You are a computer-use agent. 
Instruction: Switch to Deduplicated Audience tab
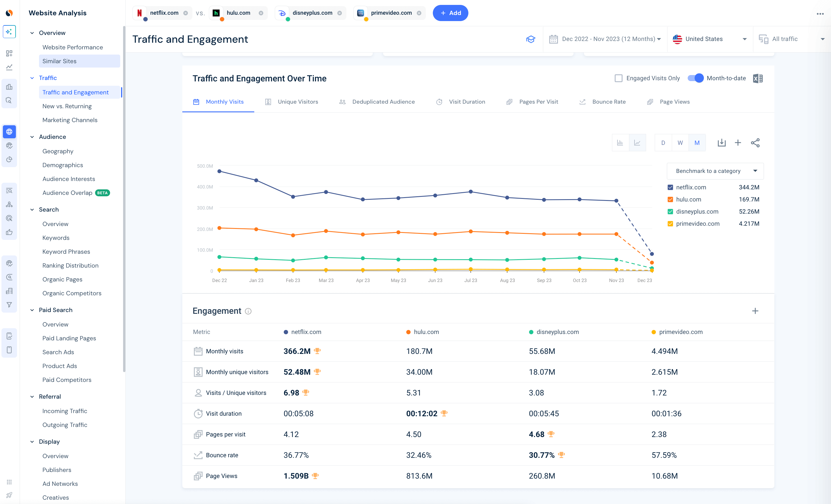(x=377, y=102)
